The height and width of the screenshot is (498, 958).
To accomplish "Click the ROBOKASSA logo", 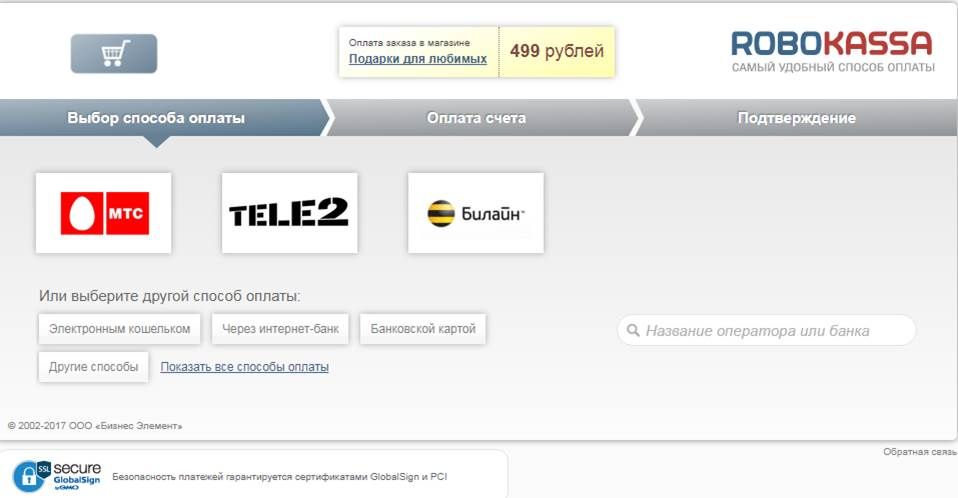I will (832, 51).
